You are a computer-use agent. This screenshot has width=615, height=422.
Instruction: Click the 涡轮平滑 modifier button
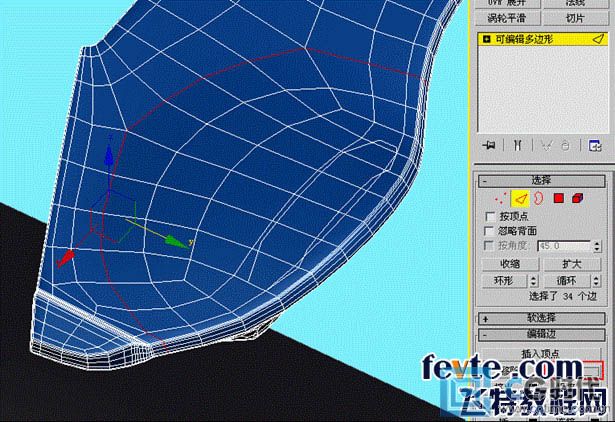pyautogui.click(x=508, y=18)
